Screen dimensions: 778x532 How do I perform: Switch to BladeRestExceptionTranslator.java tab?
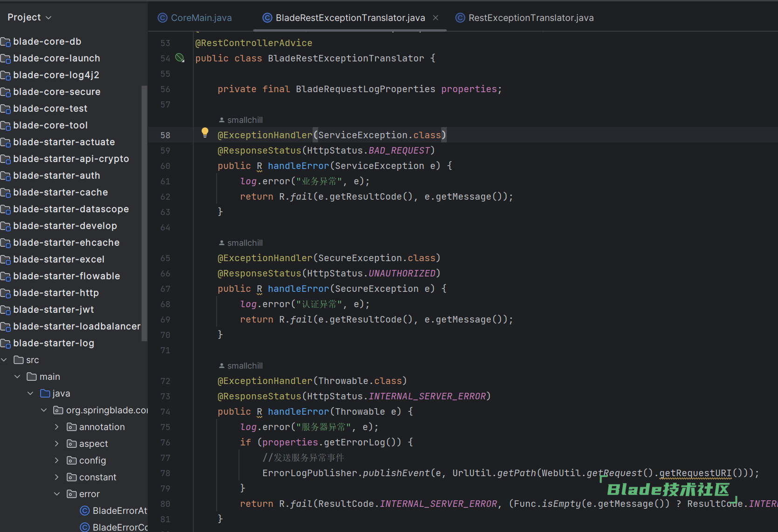[x=350, y=18]
